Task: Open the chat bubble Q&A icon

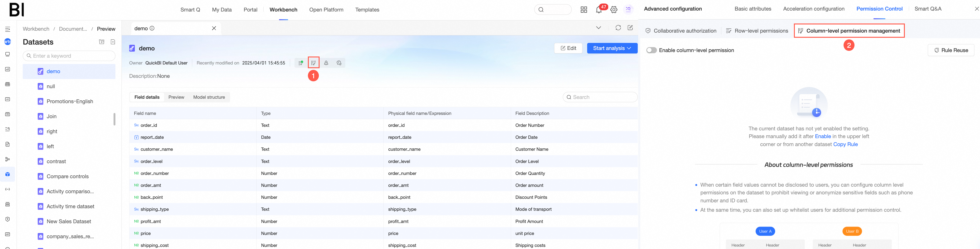Action: pos(339,63)
